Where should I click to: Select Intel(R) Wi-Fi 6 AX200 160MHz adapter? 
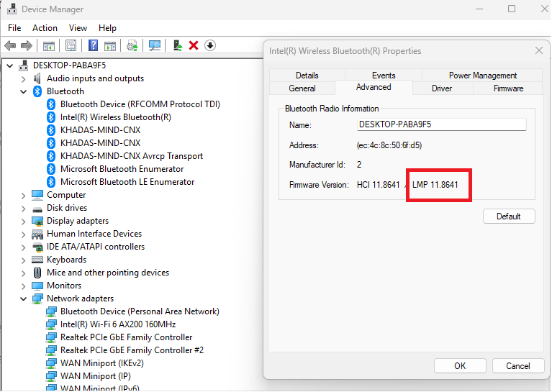118,324
